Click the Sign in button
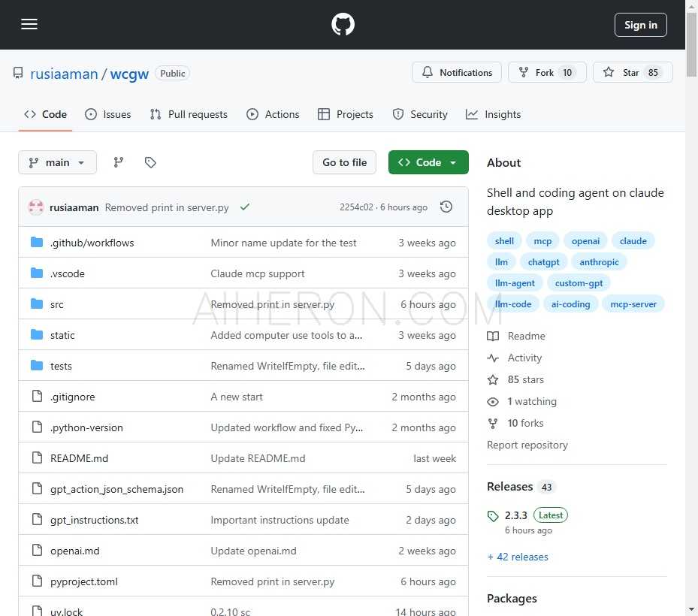698x616 pixels. (x=641, y=25)
